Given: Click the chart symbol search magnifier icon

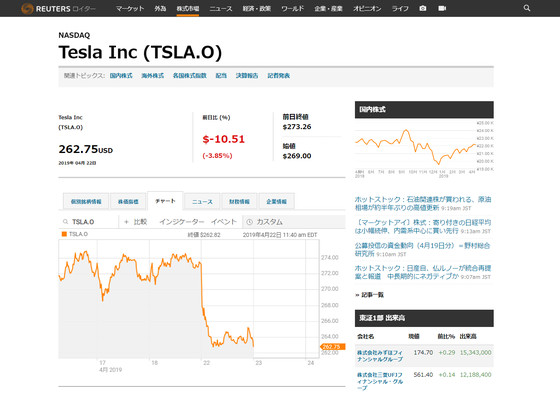Looking at the screenshot, I should tap(65, 222).
